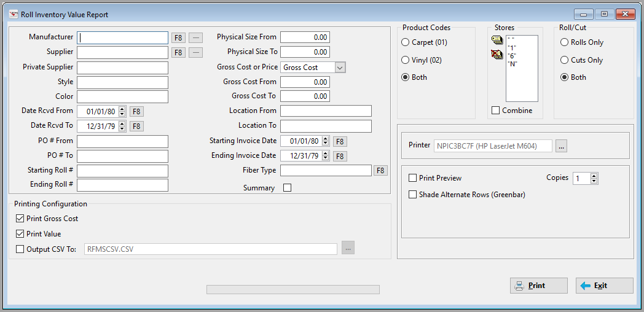The image size is (644, 312).
Task: Click the PO # From field
Action: point(122,141)
